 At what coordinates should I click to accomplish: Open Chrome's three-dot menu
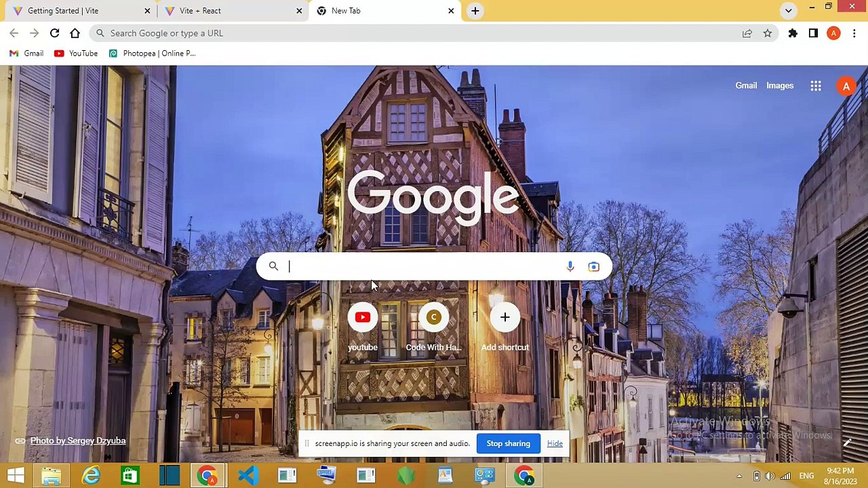[854, 33]
